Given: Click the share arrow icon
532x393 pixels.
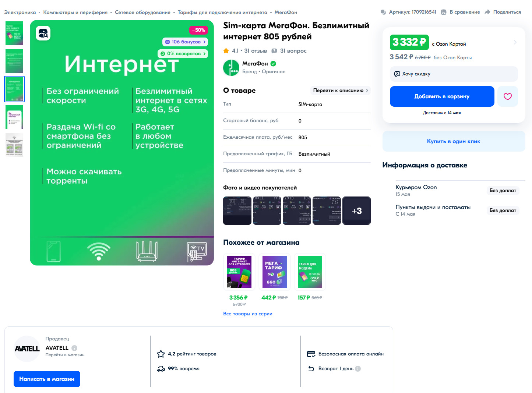Looking at the screenshot, I should [x=487, y=12].
